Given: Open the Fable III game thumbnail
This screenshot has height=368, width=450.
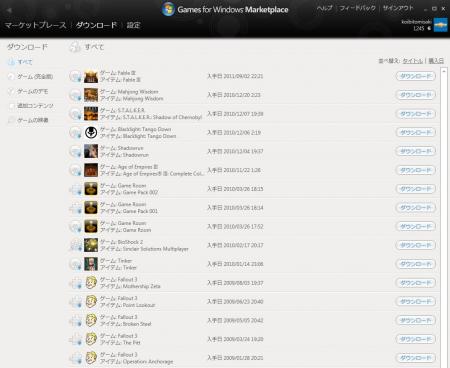Looking at the screenshot, I should click(91, 76).
